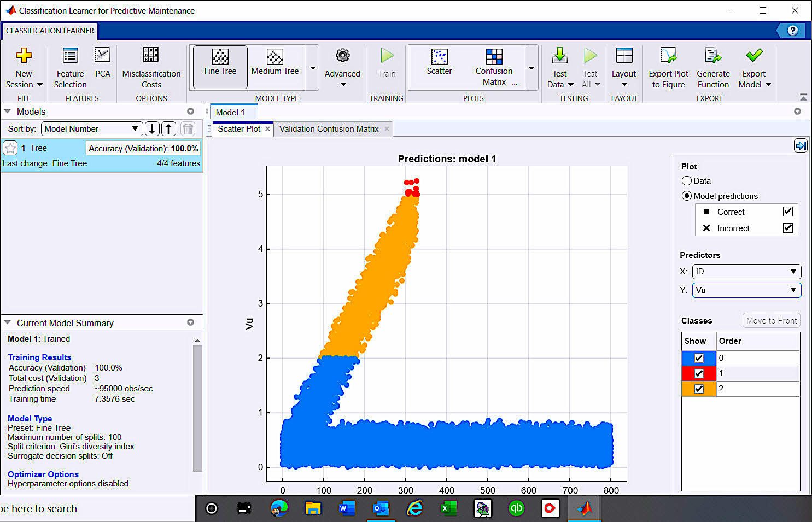This screenshot has height=522, width=812.
Task: Open Outlook from taskbar
Action: coord(381,508)
